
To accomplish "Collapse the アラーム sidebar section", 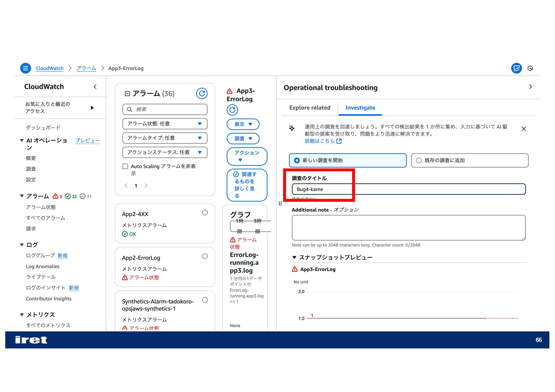I will [x=22, y=196].
